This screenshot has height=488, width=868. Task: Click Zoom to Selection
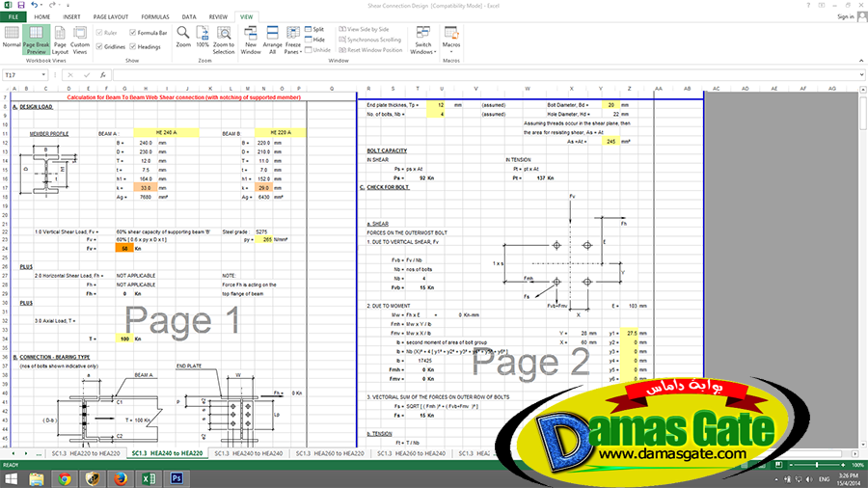(224, 39)
